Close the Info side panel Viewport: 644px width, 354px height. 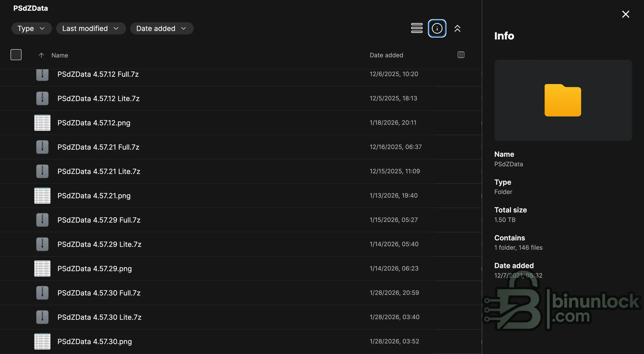pos(626,14)
